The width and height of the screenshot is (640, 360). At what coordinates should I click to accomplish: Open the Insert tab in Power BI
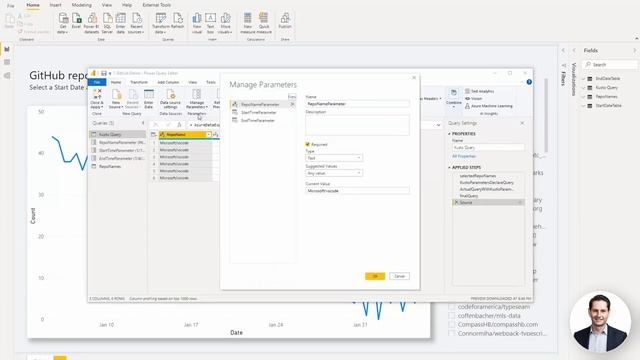point(56,5)
